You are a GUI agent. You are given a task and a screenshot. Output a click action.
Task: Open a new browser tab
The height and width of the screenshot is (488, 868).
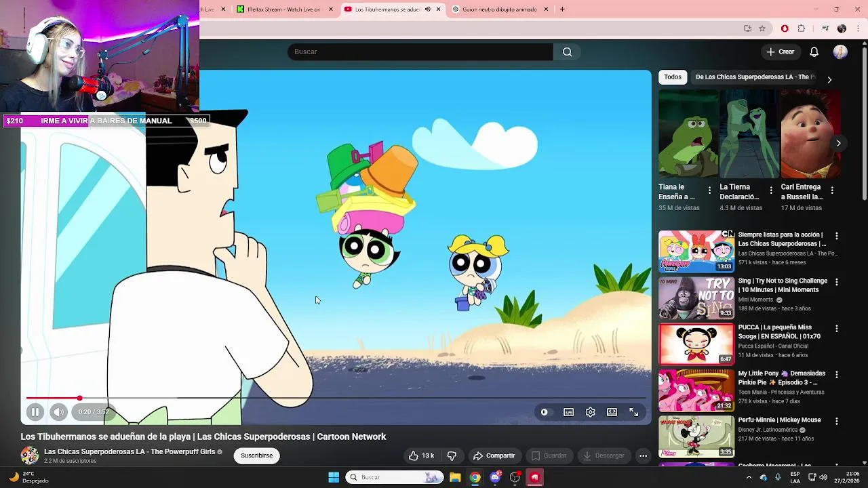(x=562, y=9)
